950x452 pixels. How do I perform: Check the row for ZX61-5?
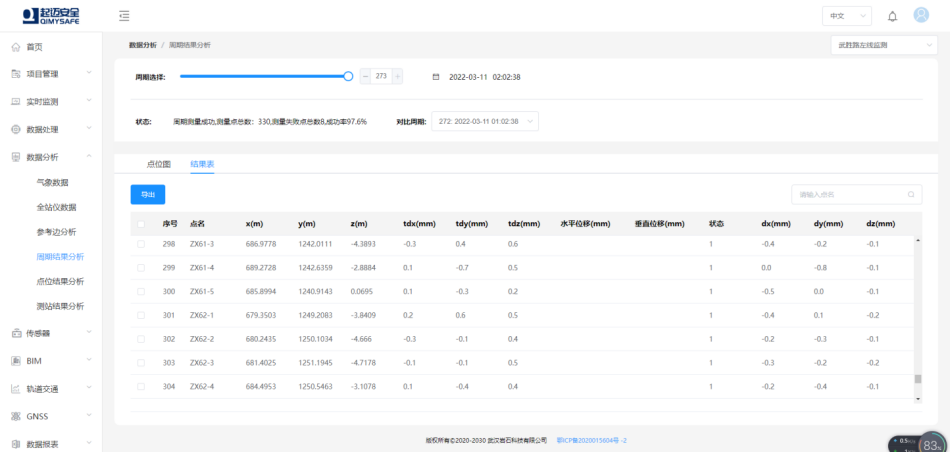point(141,291)
